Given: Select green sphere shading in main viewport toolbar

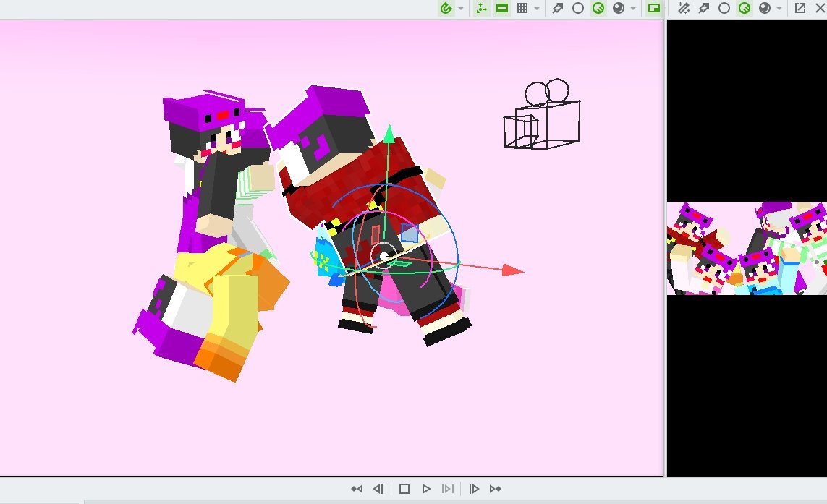Looking at the screenshot, I should pyautogui.click(x=598, y=8).
